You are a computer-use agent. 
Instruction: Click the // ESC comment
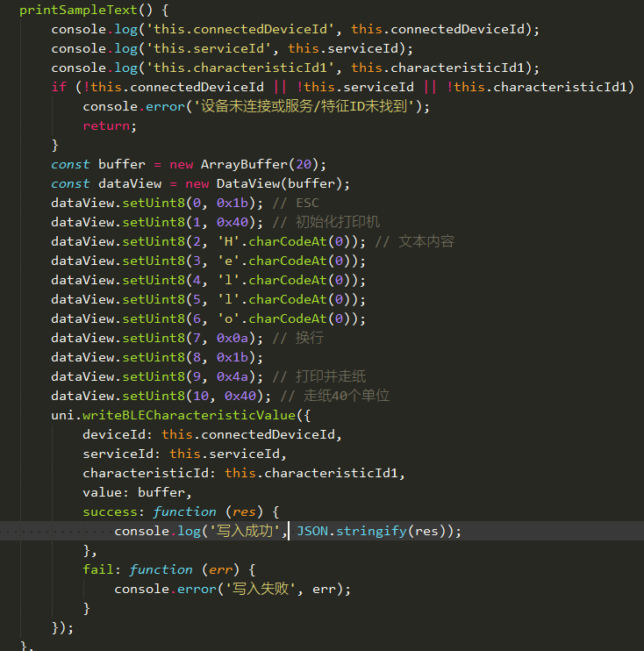click(295, 203)
